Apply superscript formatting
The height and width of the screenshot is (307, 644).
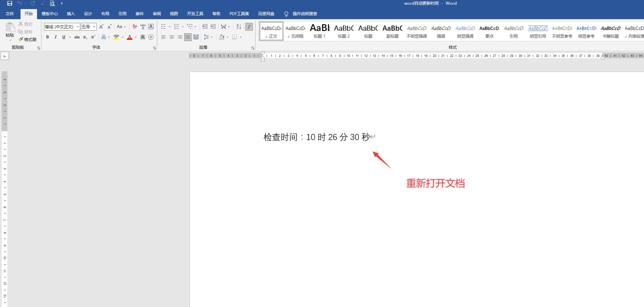[x=93, y=37]
